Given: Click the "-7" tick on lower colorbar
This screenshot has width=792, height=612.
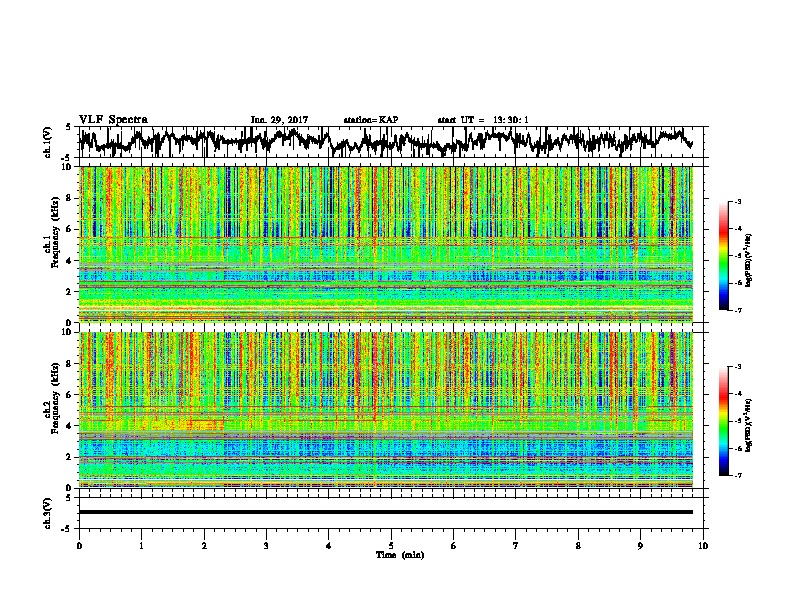Looking at the screenshot, I should tap(738, 475).
